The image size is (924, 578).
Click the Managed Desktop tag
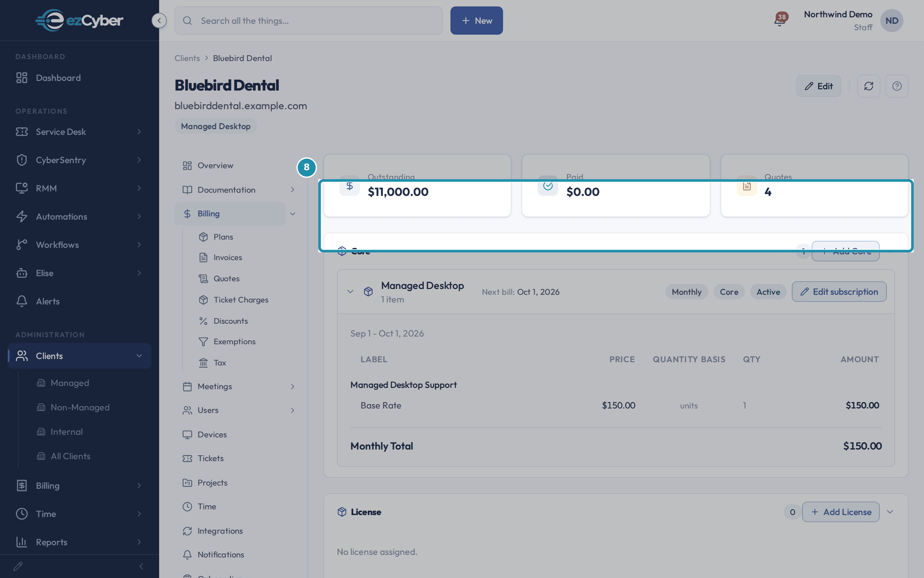(216, 127)
